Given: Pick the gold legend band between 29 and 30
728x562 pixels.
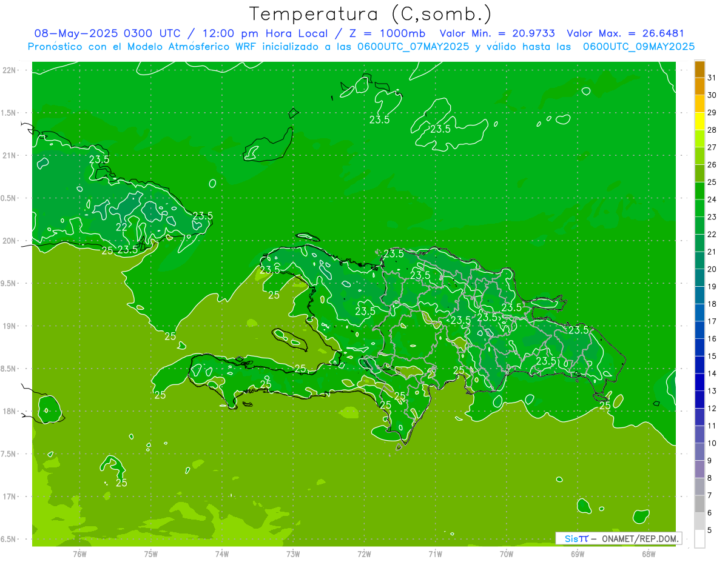Looking at the screenshot, I should tap(699, 104).
